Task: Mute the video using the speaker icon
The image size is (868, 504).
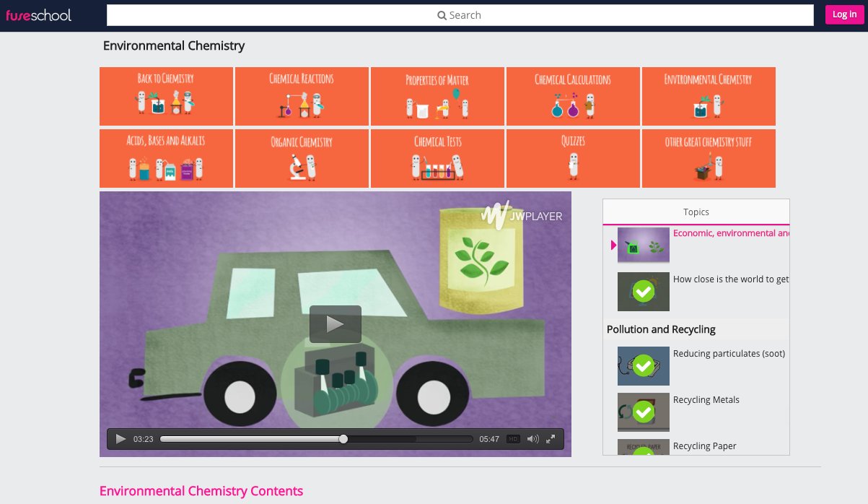Action: [x=532, y=438]
